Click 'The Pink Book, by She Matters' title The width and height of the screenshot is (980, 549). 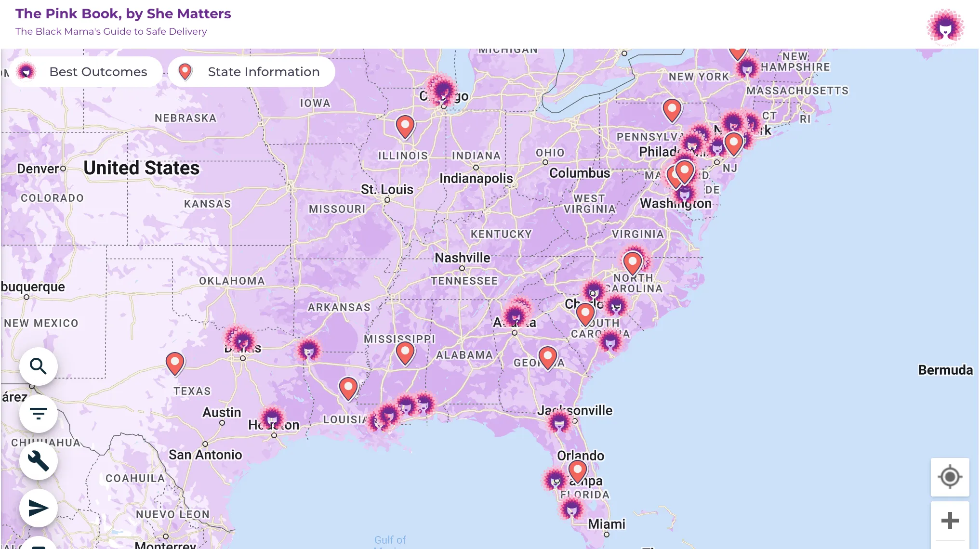(x=123, y=13)
